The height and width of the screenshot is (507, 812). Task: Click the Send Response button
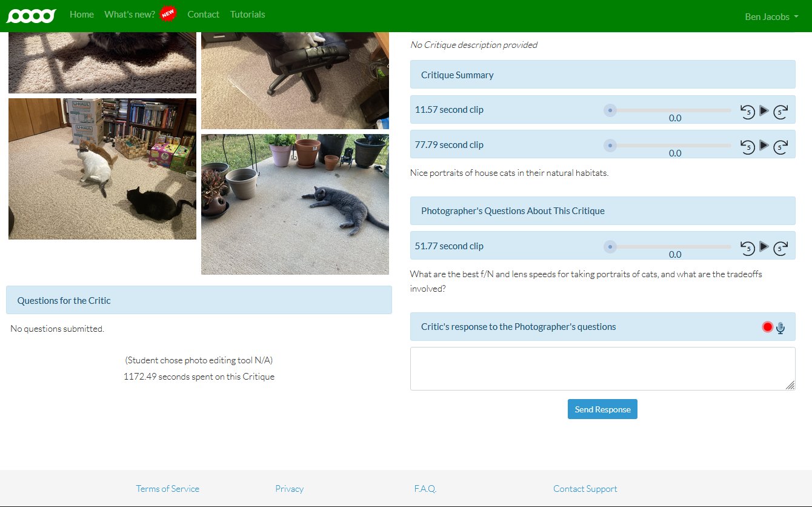(602, 409)
